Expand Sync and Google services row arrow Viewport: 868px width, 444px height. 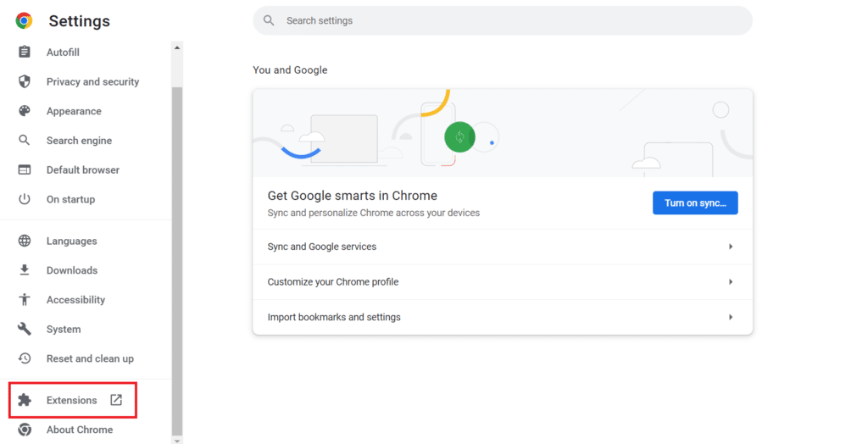click(x=731, y=247)
